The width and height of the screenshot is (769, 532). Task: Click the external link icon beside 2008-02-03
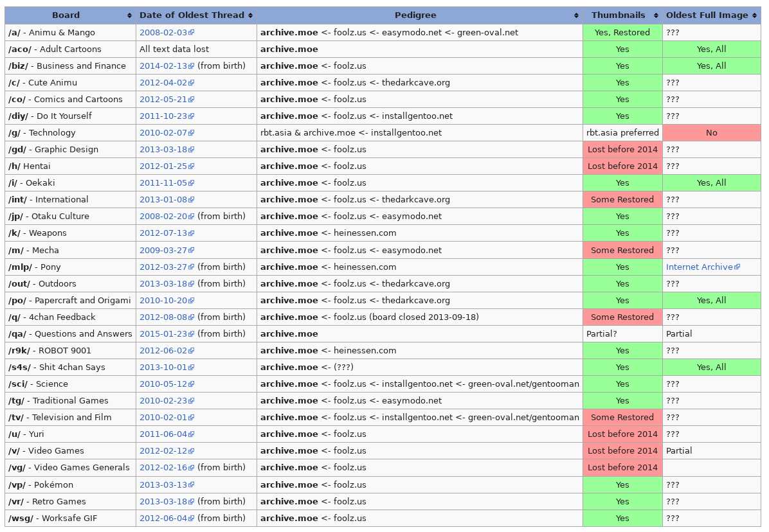pos(192,32)
